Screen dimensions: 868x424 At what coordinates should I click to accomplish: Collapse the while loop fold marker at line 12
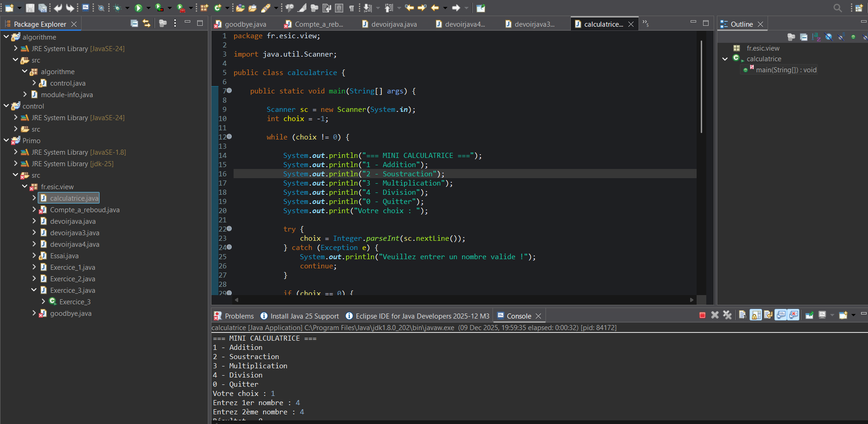(229, 137)
